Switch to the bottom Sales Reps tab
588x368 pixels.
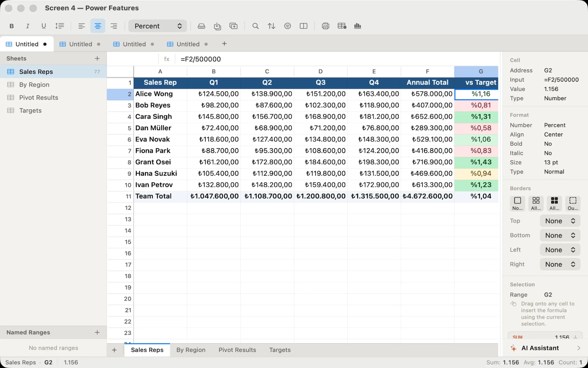[x=147, y=350]
